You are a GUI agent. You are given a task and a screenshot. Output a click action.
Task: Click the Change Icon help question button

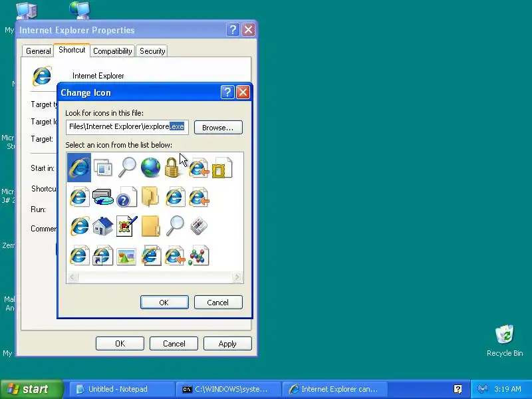point(227,92)
